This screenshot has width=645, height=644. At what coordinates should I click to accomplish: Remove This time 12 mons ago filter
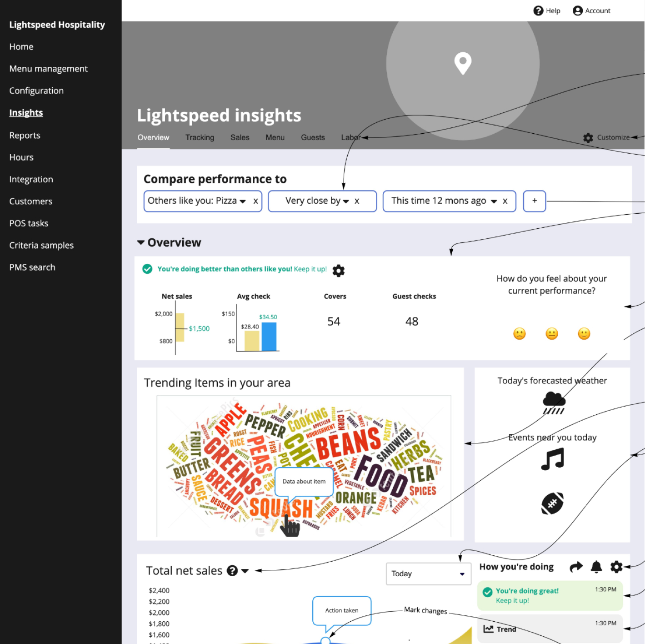(505, 201)
